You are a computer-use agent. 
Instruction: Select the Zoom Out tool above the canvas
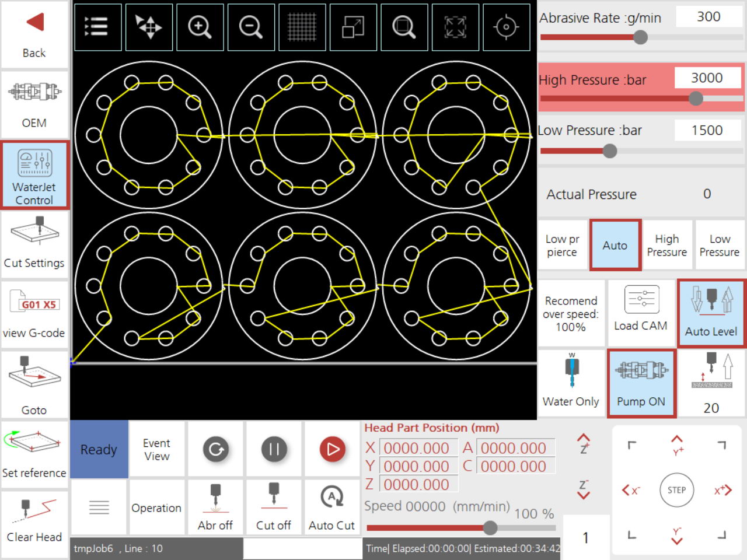click(x=251, y=27)
